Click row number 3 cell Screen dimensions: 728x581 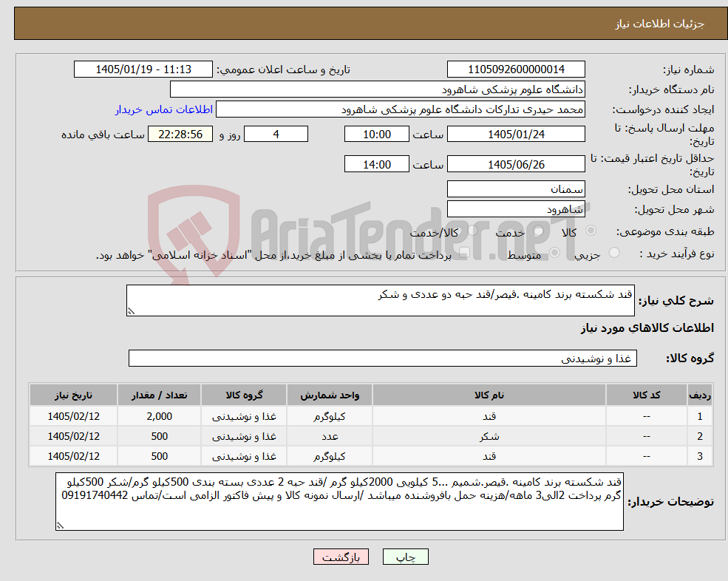point(700,456)
